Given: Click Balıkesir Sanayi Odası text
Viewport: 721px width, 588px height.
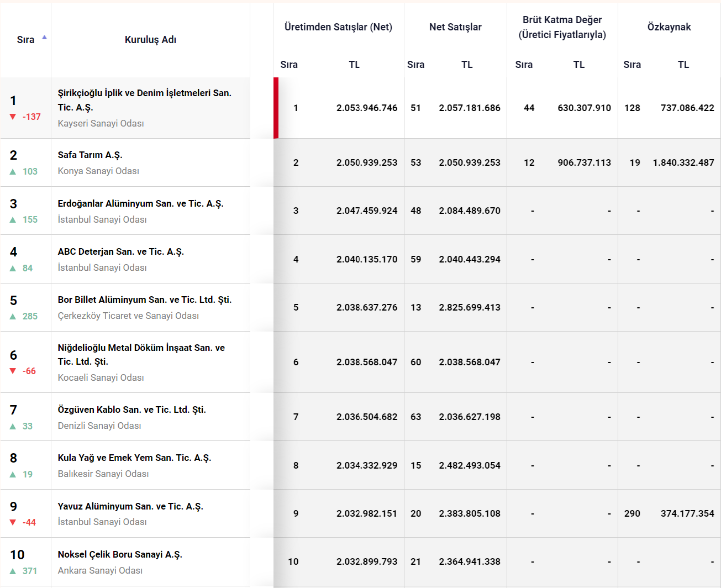Looking at the screenshot, I should coord(103,474).
